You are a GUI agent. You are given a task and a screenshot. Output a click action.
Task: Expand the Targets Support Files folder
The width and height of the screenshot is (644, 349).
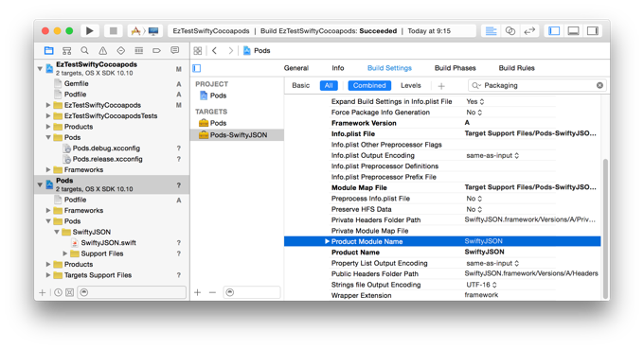click(x=48, y=275)
